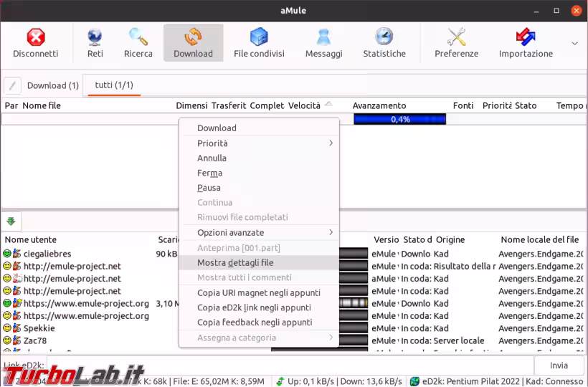This screenshot has width=588, height=387.
Task: Open the Reti networks view
Action: 95,43
